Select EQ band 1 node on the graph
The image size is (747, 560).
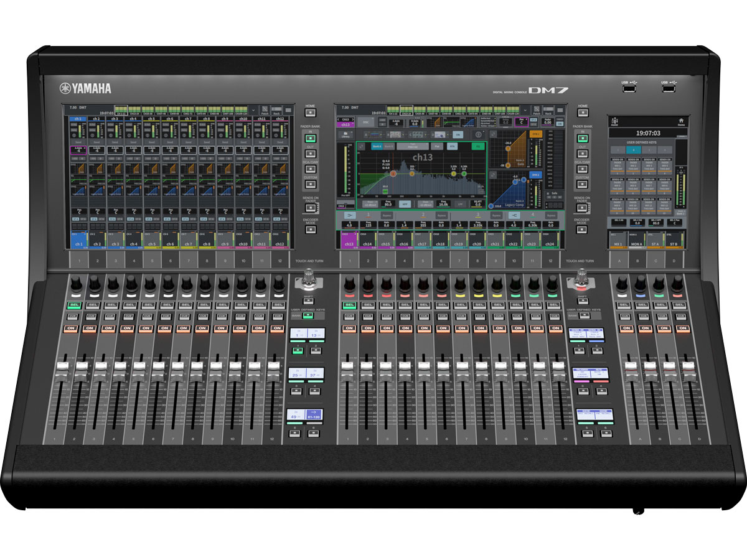[x=393, y=174]
